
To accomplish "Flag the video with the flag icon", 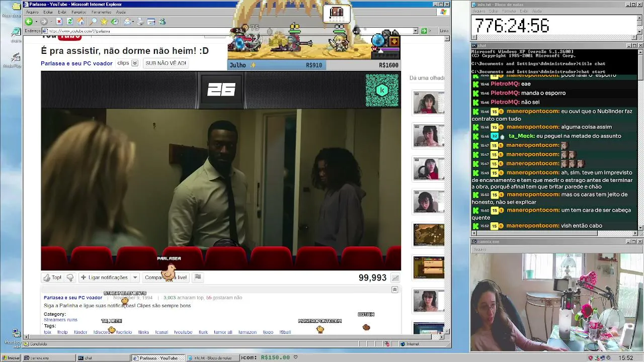I will click(198, 277).
